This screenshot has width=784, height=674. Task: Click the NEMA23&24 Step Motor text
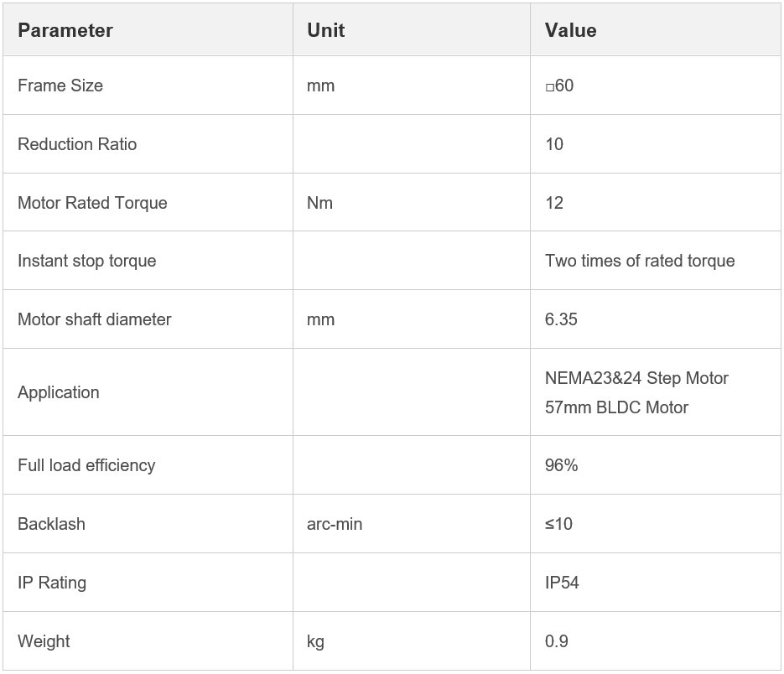point(636,378)
